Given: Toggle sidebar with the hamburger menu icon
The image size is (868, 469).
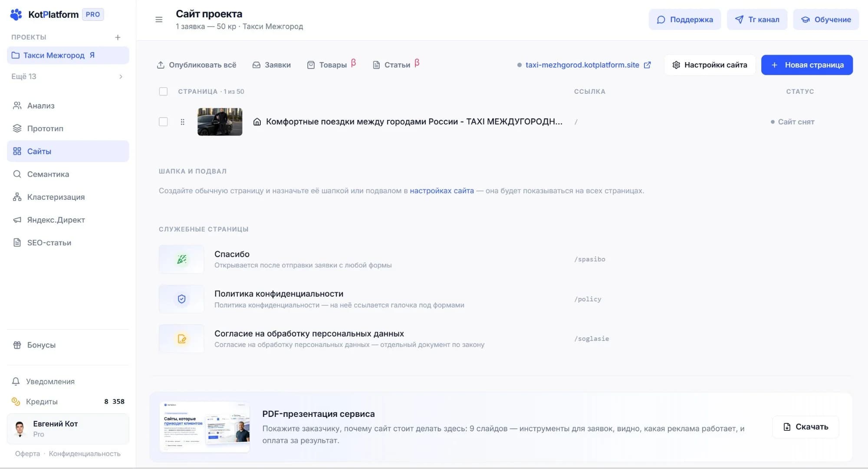Looking at the screenshot, I should point(159,20).
